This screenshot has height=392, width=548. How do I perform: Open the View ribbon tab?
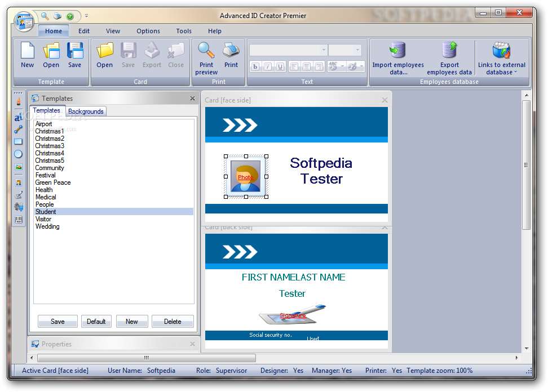113,31
